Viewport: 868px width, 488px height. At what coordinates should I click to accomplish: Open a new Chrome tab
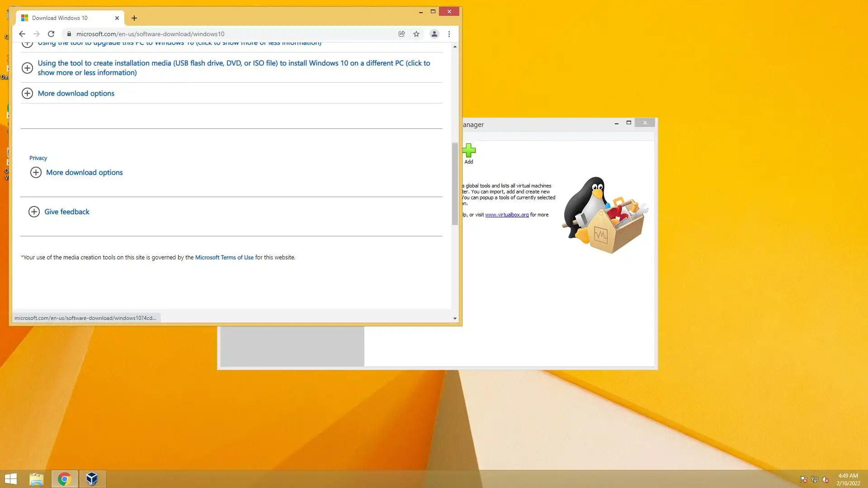(x=134, y=18)
